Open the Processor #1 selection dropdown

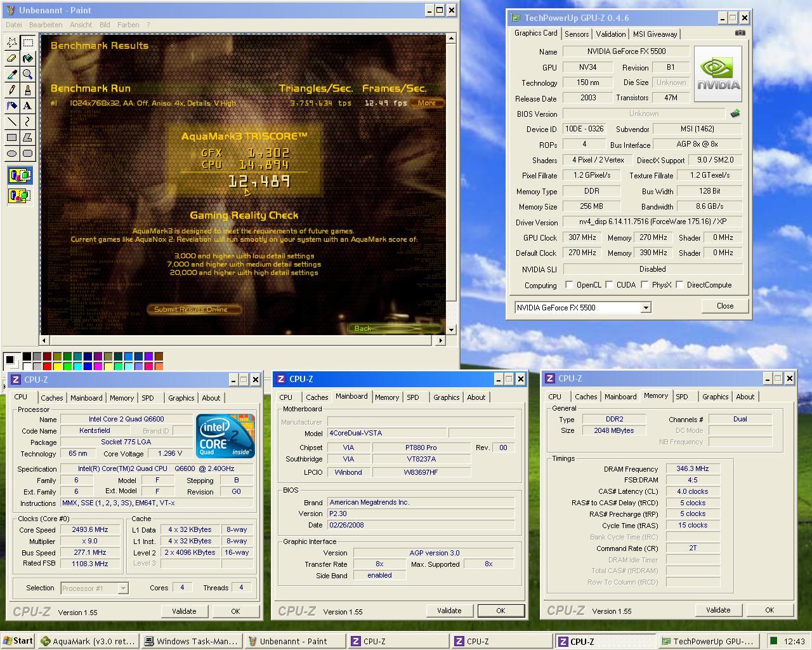coord(123,588)
